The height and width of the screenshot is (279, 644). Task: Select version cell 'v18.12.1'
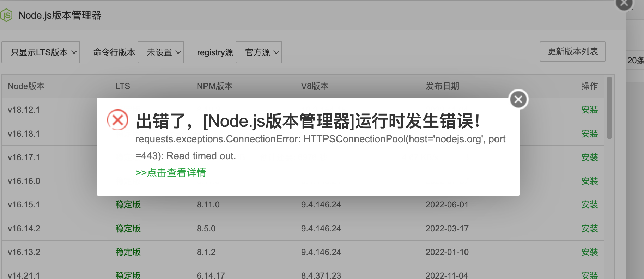pos(24,110)
